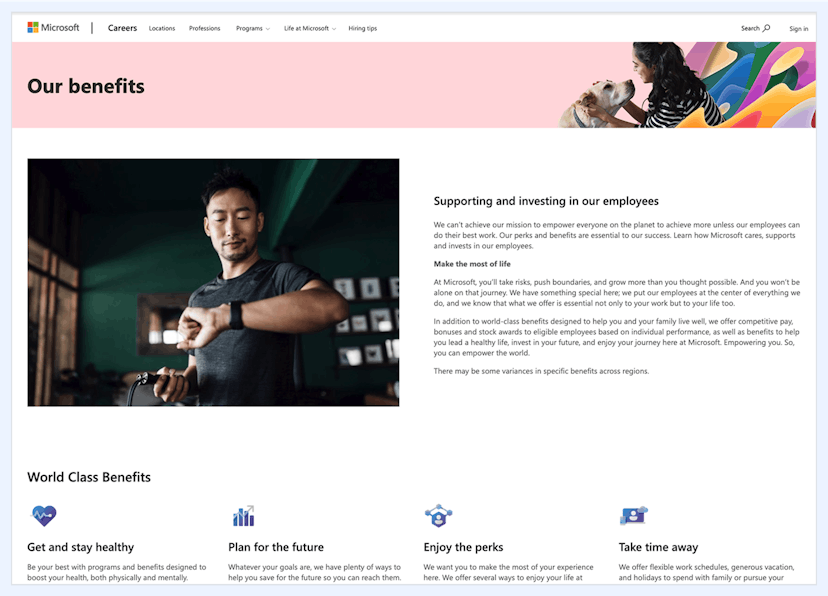Click the Get and stay healthy heading

click(x=80, y=547)
